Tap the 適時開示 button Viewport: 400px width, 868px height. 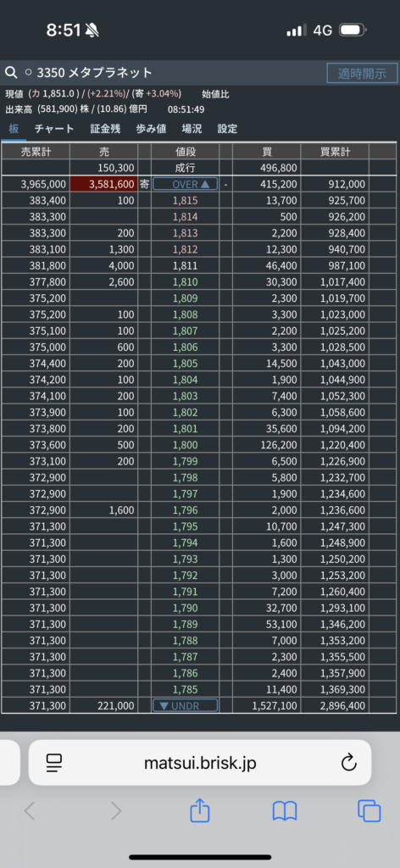(363, 73)
